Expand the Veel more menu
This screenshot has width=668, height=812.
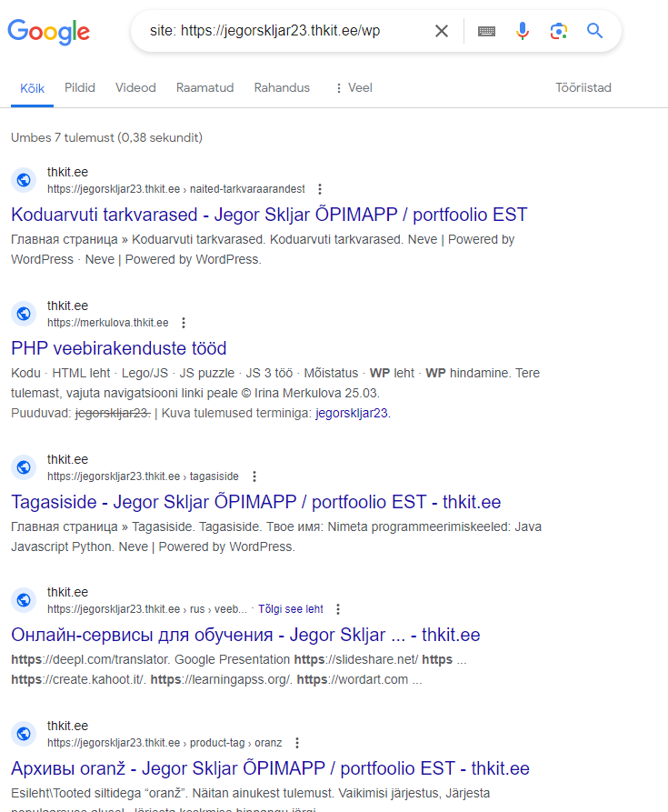[x=354, y=87]
